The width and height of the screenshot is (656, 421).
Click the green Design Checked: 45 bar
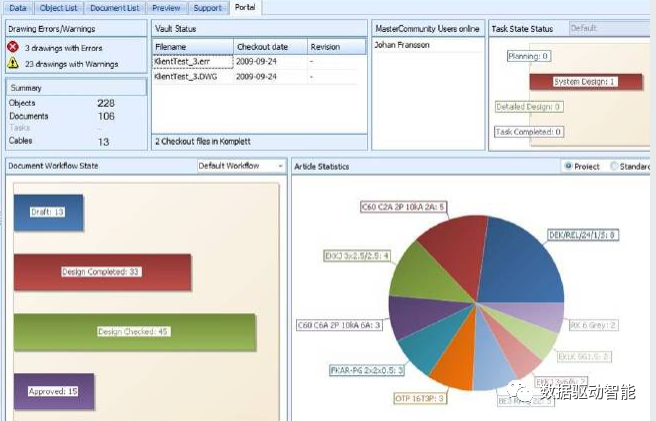pos(135,332)
